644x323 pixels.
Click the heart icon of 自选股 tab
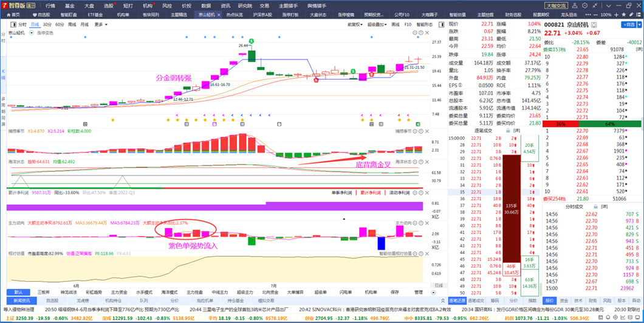click(x=35, y=15)
